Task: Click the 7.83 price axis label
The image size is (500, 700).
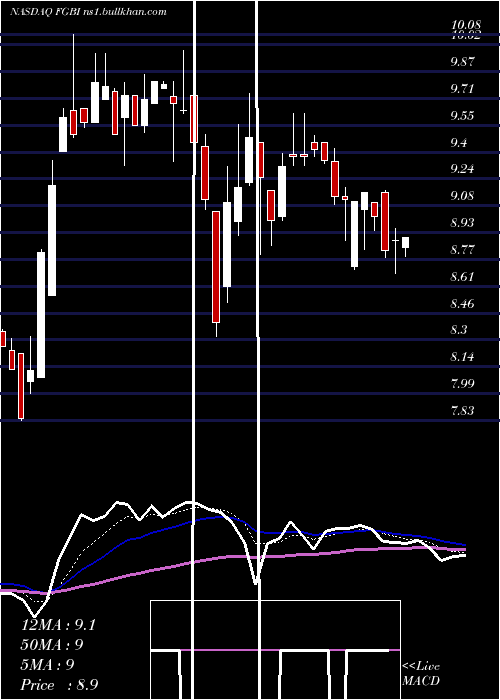Action: coord(462,410)
